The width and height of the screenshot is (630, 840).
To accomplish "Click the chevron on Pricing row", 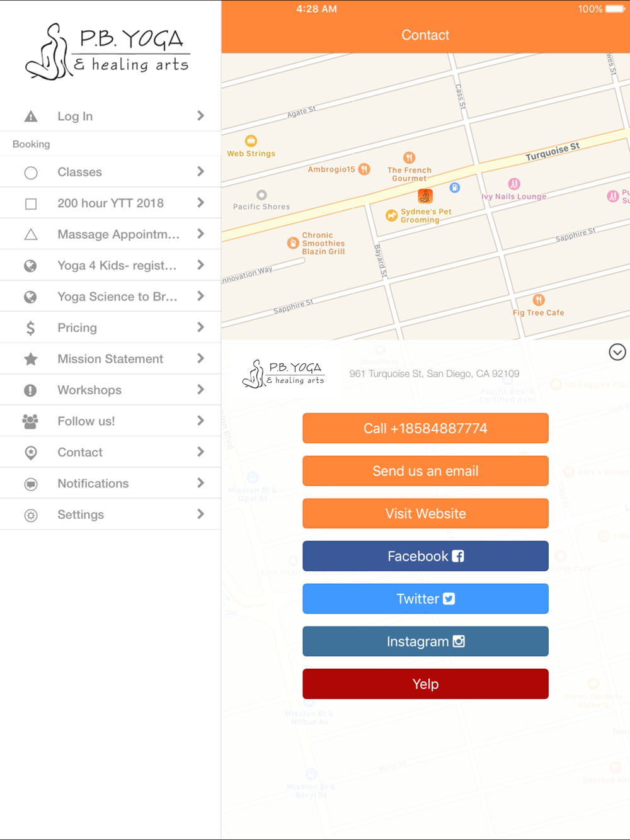I will click(200, 327).
